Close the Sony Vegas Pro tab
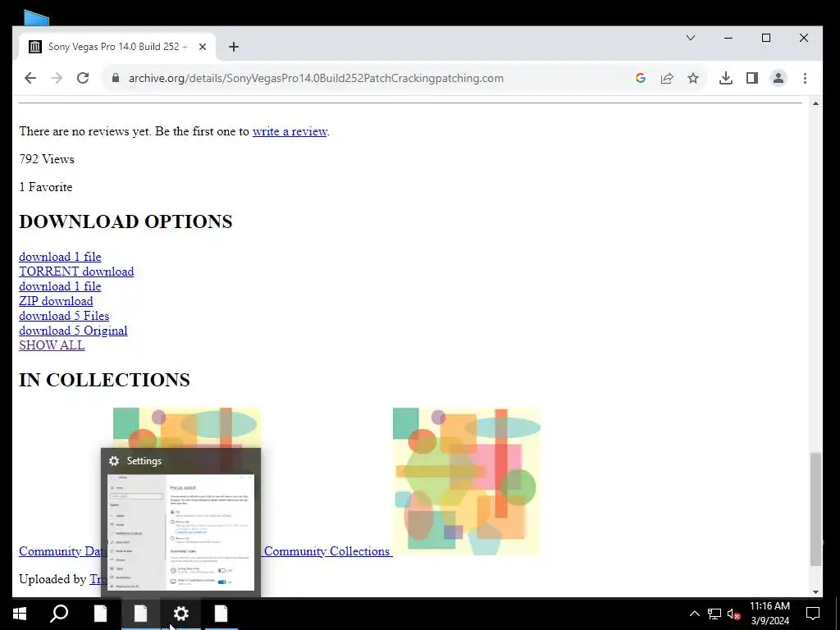 pyautogui.click(x=203, y=47)
